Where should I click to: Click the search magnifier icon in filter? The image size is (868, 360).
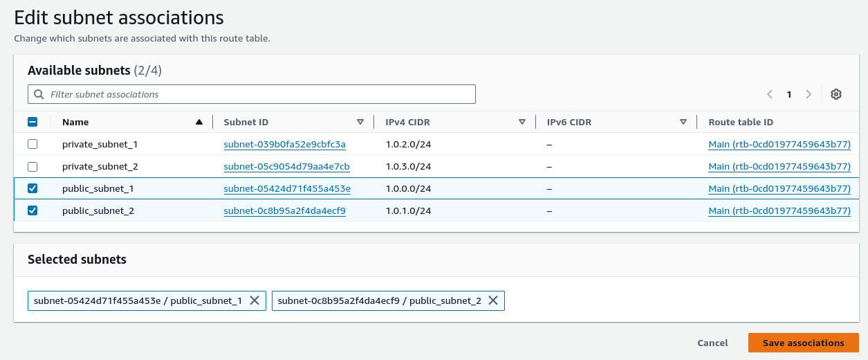click(39, 94)
